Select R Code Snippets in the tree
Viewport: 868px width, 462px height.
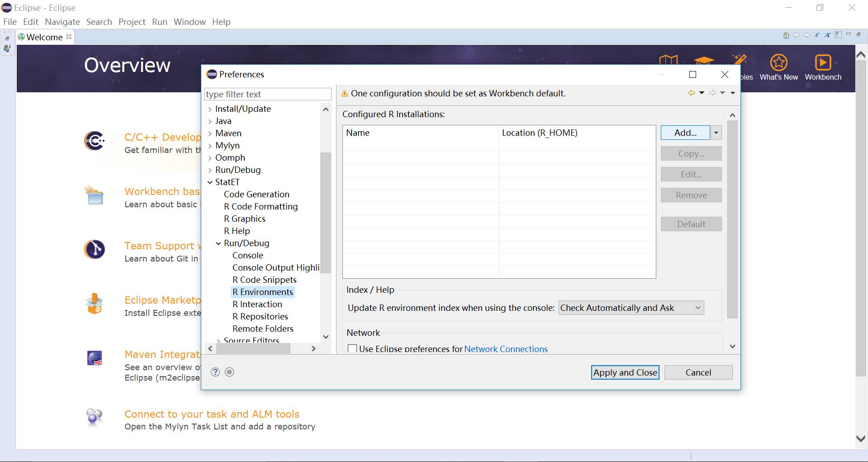point(265,280)
